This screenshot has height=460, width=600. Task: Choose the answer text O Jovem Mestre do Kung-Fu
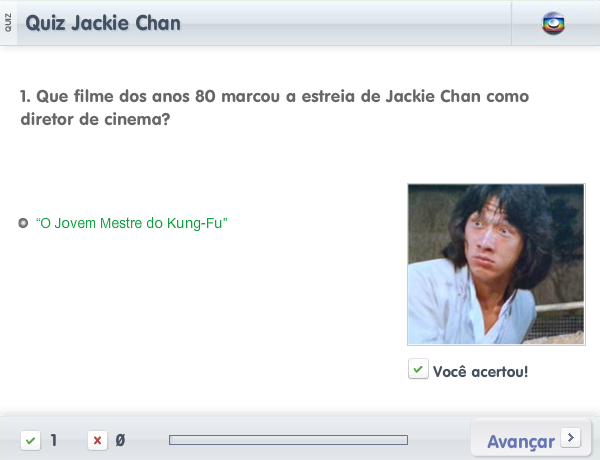tap(132, 223)
